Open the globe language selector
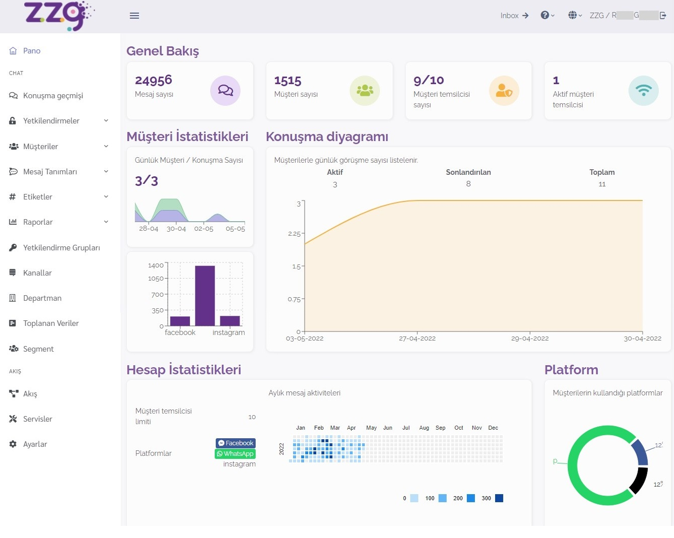 coord(575,15)
